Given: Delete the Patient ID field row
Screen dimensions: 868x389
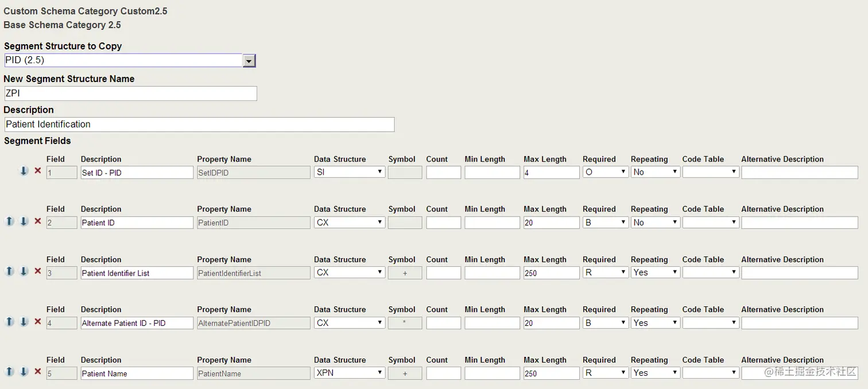Looking at the screenshot, I should (38, 221).
